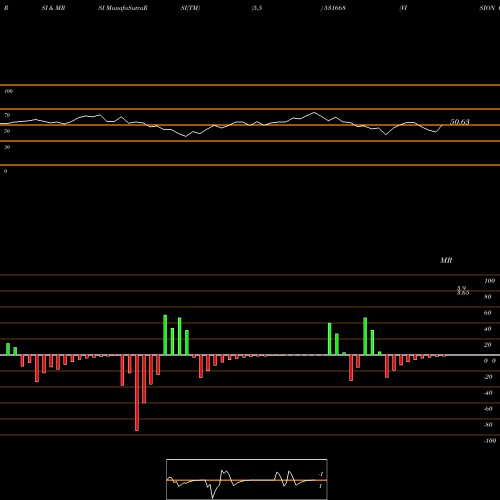Click the RSI axis label 50
The height and width of the screenshot is (500, 500).
coord(7,131)
